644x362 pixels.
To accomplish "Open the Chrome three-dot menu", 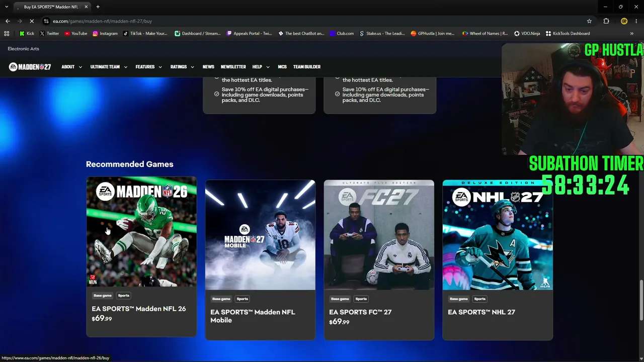I will click(636, 21).
